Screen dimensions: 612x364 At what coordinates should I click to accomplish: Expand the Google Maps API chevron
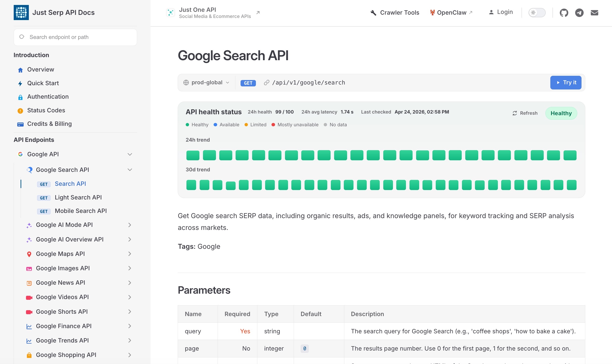pyautogui.click(x=130, y=254)
